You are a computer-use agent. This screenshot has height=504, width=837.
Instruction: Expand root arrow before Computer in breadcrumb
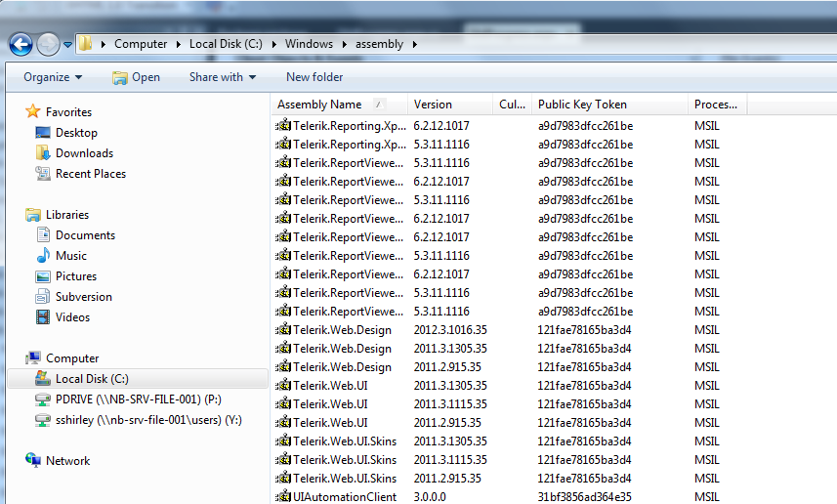tap(104, 44)
